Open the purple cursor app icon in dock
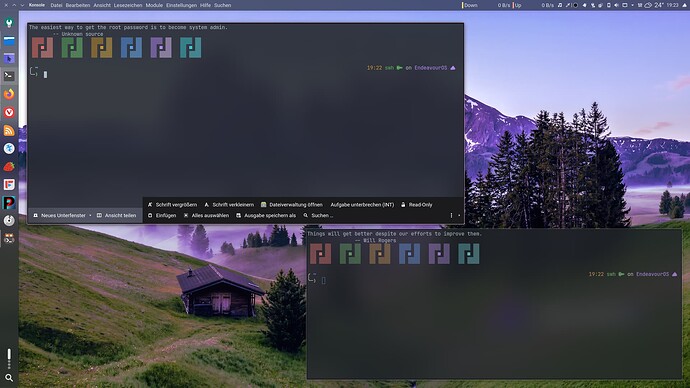 (9, 59)
